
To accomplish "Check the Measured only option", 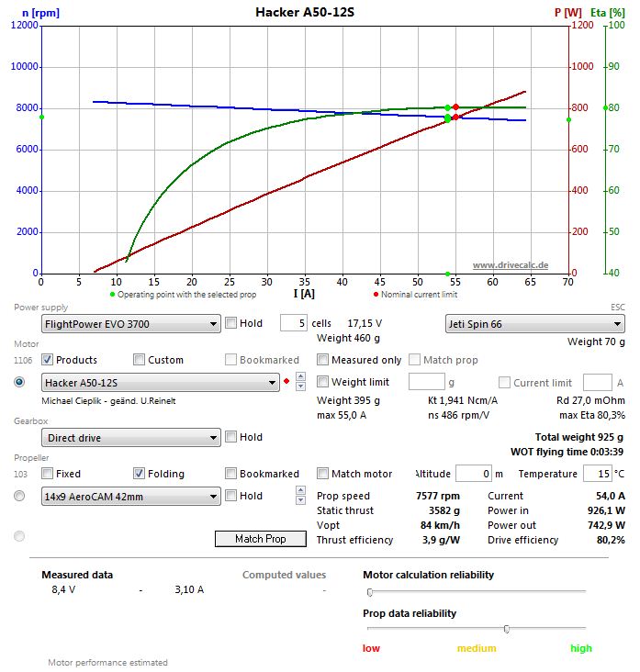I will [322, 360].
